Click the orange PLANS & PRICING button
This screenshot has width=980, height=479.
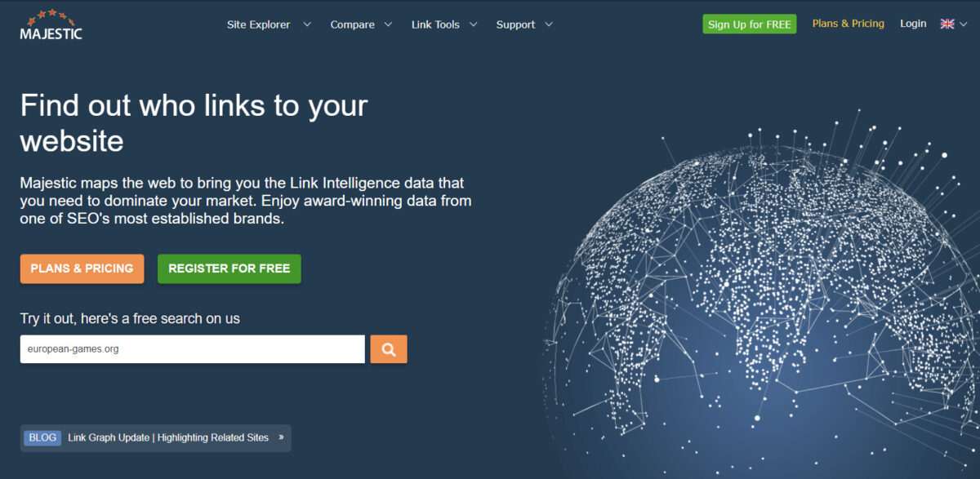(x=82, y=268)
